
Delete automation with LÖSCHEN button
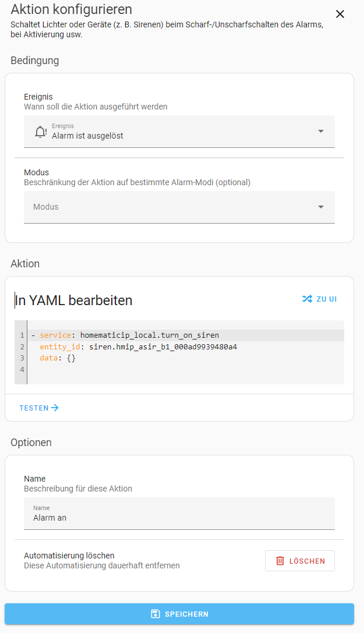300,561
